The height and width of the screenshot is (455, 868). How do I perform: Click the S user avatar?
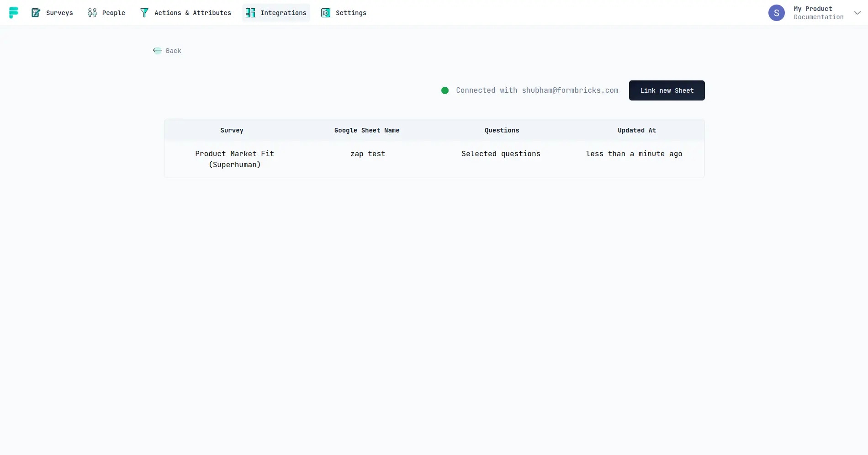(777, 13)
